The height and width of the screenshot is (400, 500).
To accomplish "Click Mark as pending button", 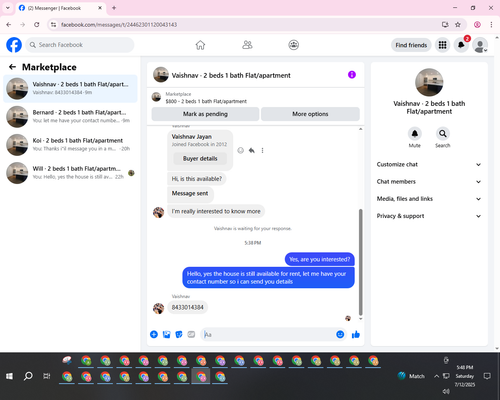I will click(205, 114).
